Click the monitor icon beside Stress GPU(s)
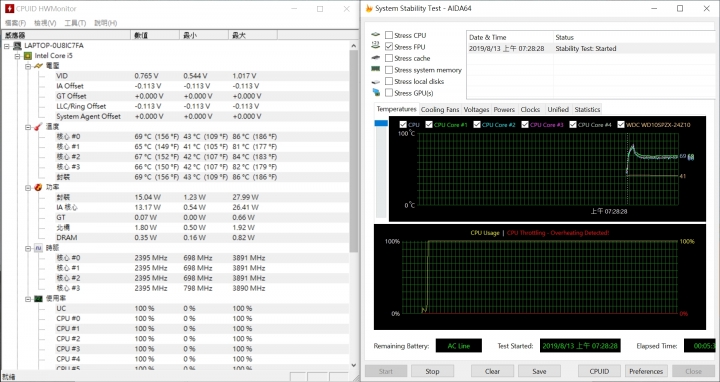Image resolution: width=720 pixels, height=382 pixels. coord(376,92)
